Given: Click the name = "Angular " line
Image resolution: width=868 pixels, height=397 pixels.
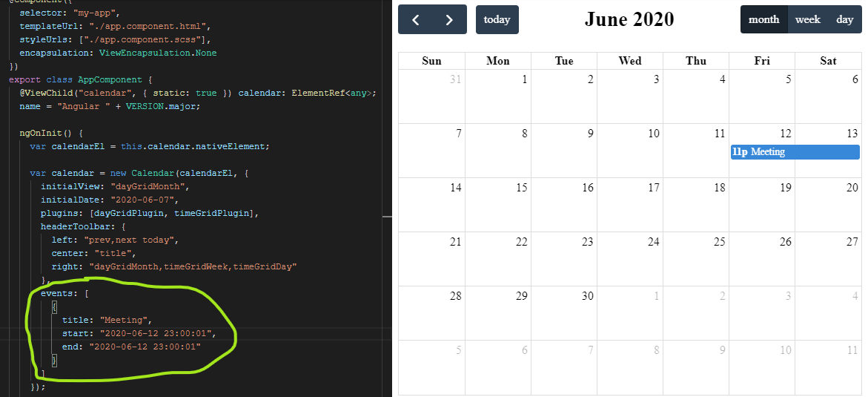Looking at the screenshot, I should click(x=109, y=106).
